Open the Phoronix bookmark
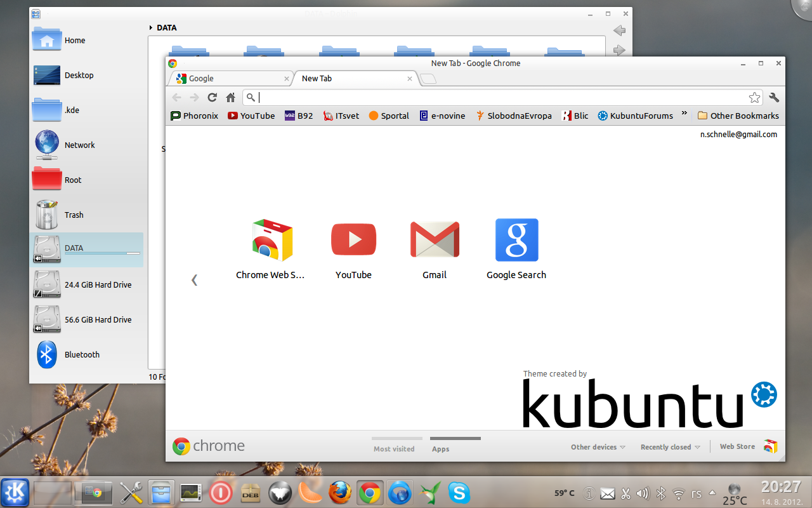 [x=195, y=116]
